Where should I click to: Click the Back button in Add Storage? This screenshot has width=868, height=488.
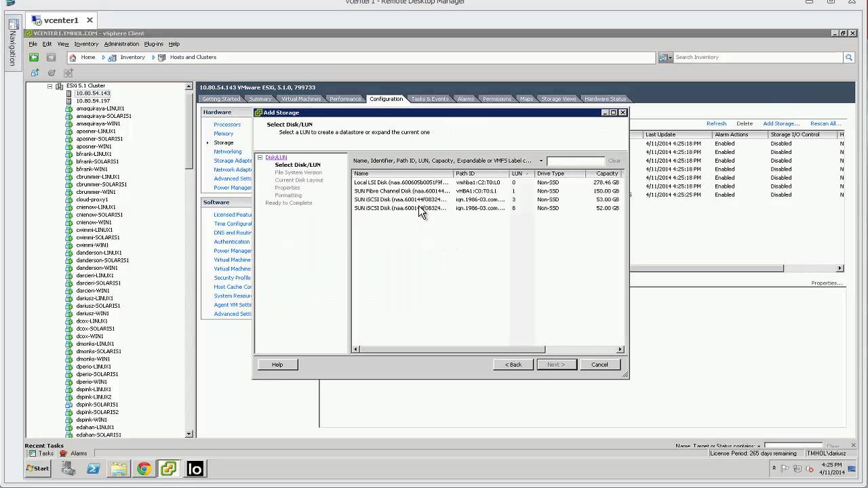pos(513,365)
